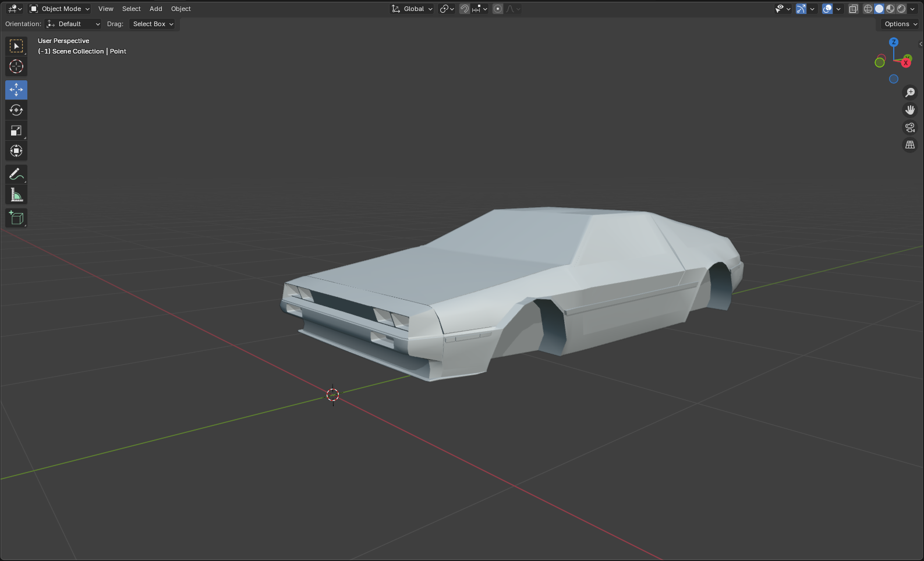Open the editor type dropdown
The height and width of the screenshot is (561, 924).
[15, 9]
